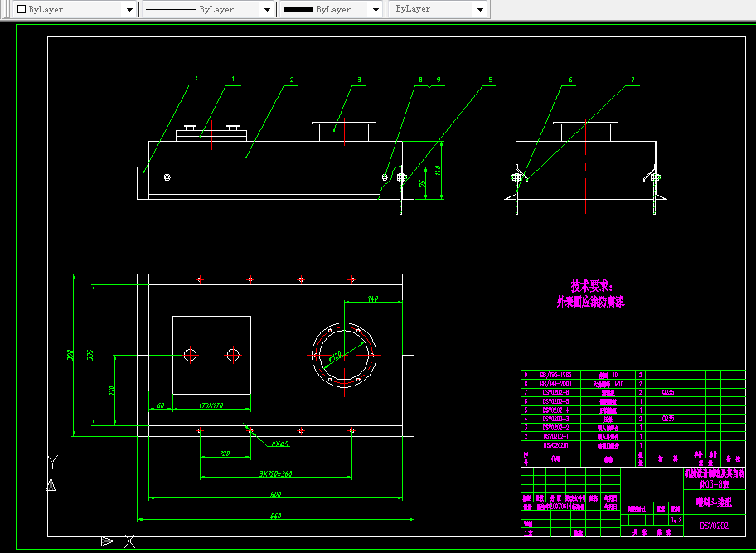This screenshot has width=756, height=553.
Task: Select the 喂料斗装配 title text
Action: (x=714, y=502)
